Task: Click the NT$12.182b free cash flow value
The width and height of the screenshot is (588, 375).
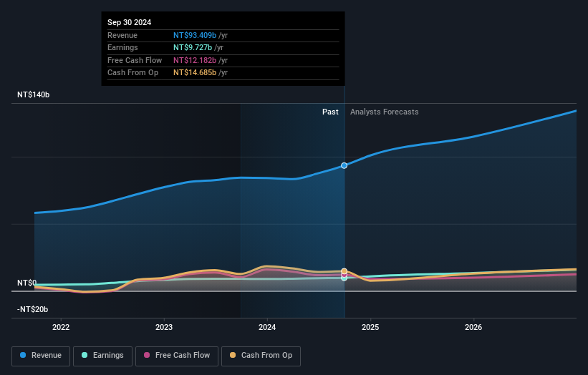Action: coord(195,60)
